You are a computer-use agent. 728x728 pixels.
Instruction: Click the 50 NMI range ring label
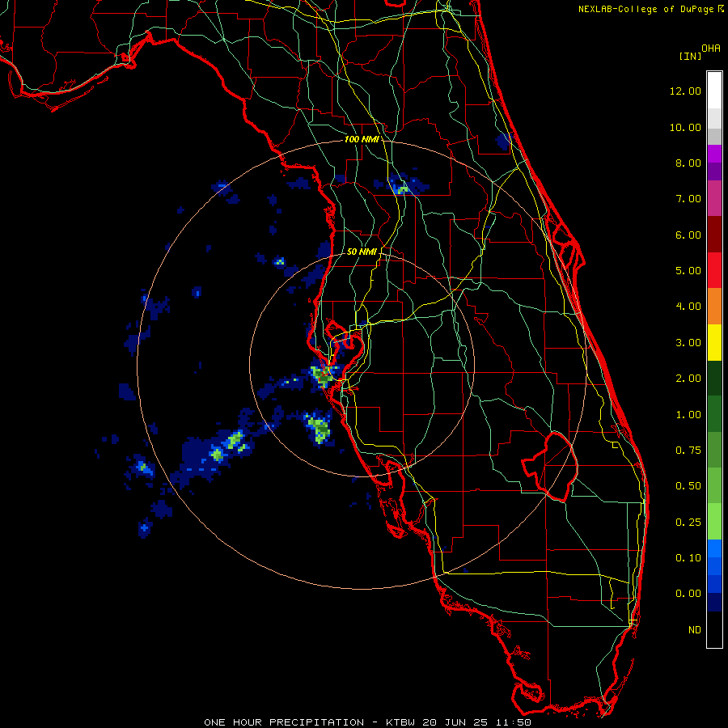[362, 252]
